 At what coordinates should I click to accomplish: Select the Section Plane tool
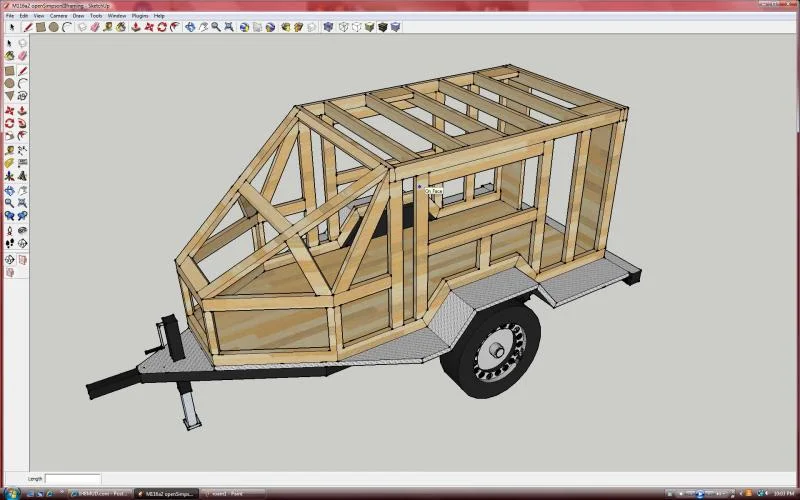point(22,243)
